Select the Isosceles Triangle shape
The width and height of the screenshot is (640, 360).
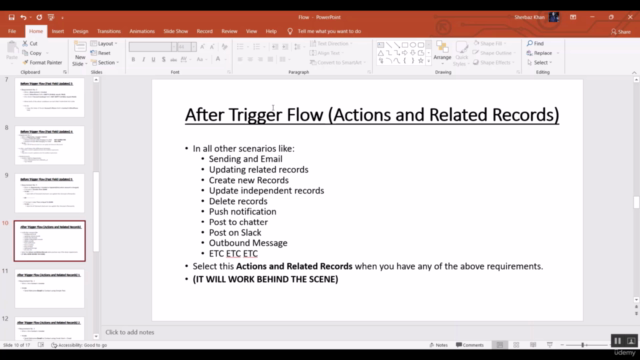[x=380, y=53]
